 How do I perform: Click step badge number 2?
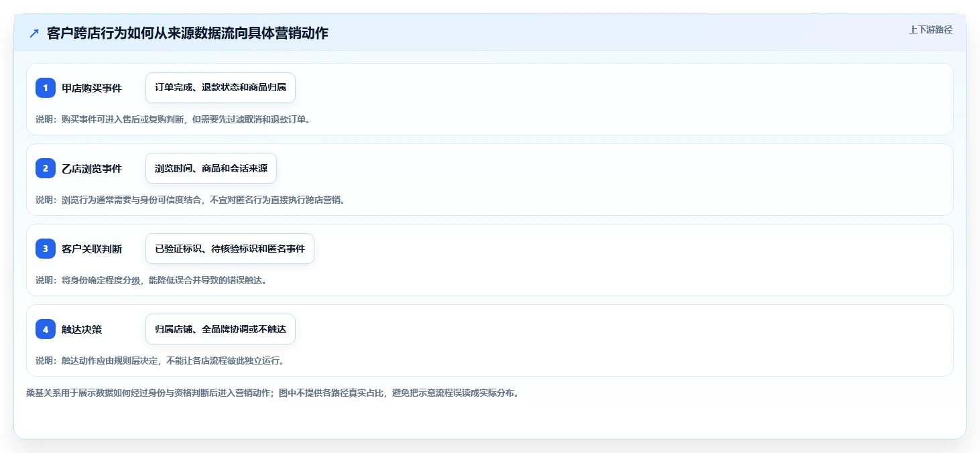click(x=46, y=168)
